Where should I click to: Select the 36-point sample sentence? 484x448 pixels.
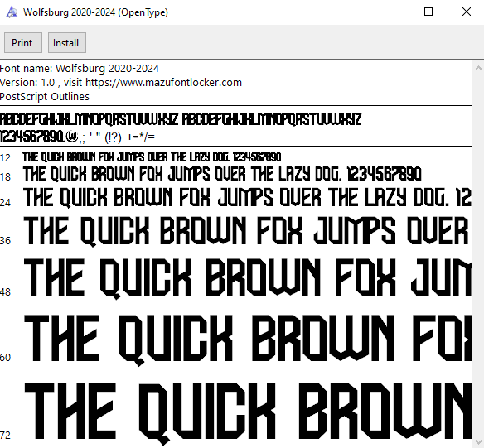point(247,231)
